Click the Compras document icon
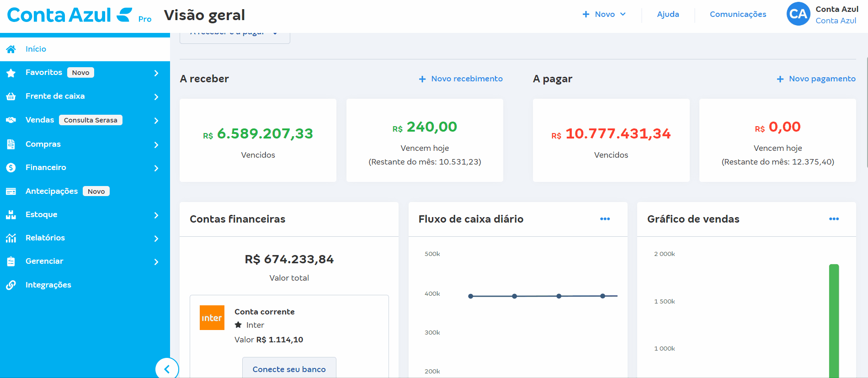 (11, 144)
